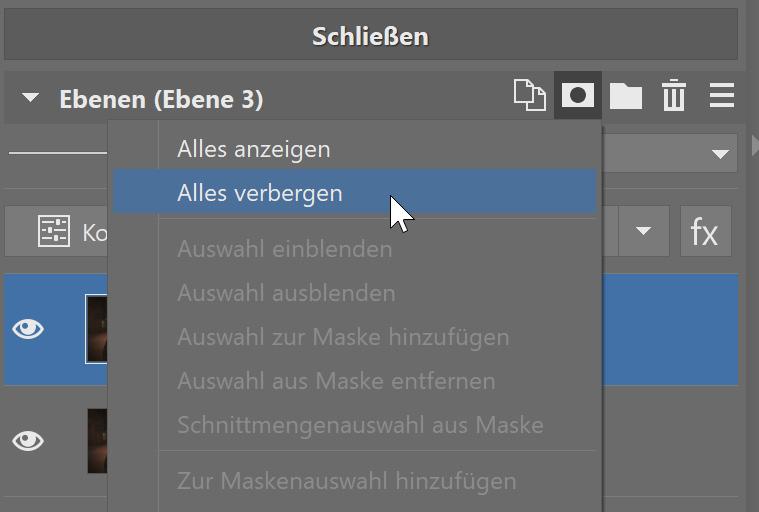Click the Schließen button
The height and width of the screenshot is (512, 759).
pos(370,37)
